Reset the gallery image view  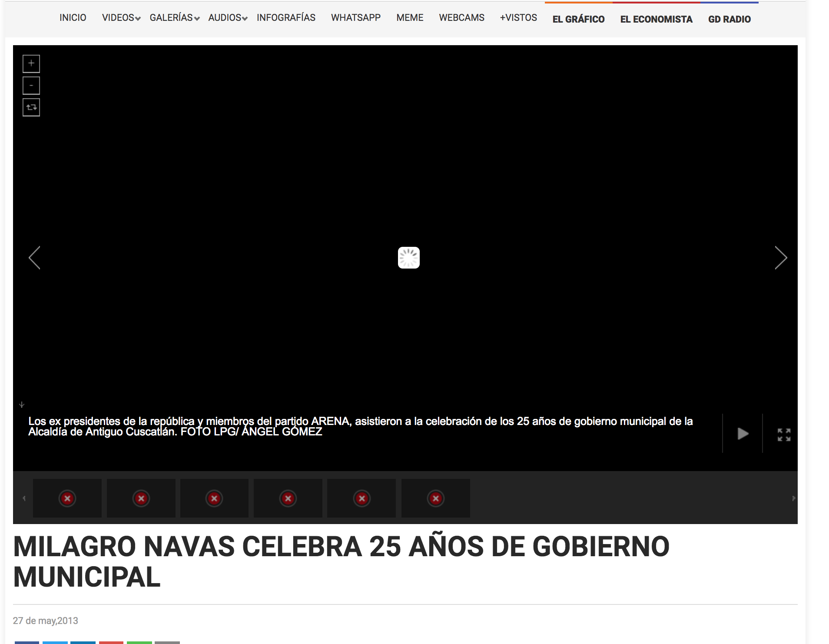click(31, 107)
